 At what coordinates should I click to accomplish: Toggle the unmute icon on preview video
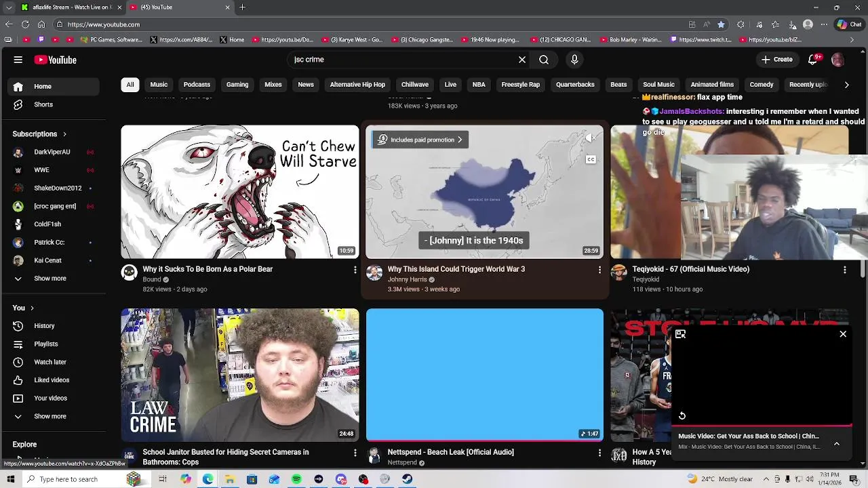coord(591,138)
